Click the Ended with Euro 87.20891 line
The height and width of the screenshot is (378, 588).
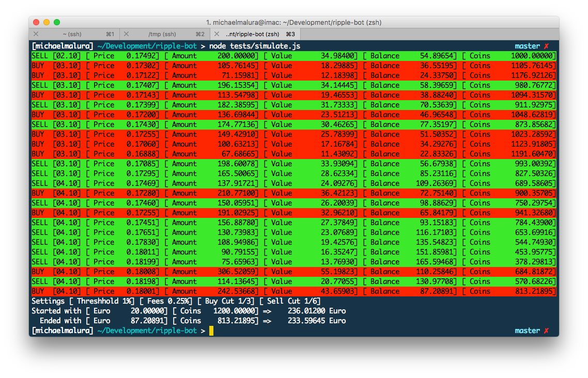pos(129,321)
